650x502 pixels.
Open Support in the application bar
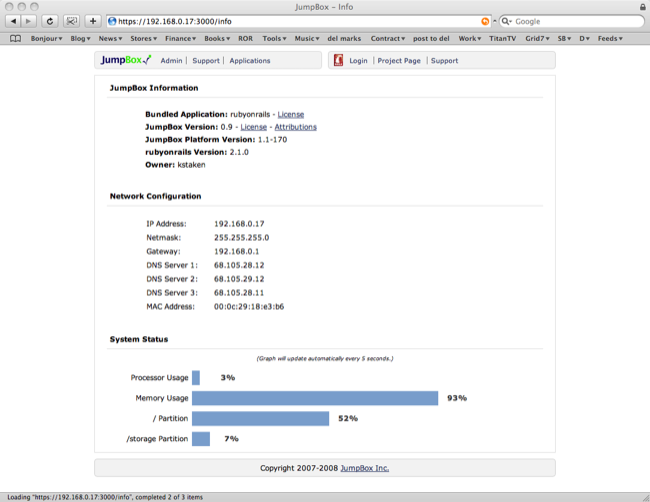tap(444, 61)
